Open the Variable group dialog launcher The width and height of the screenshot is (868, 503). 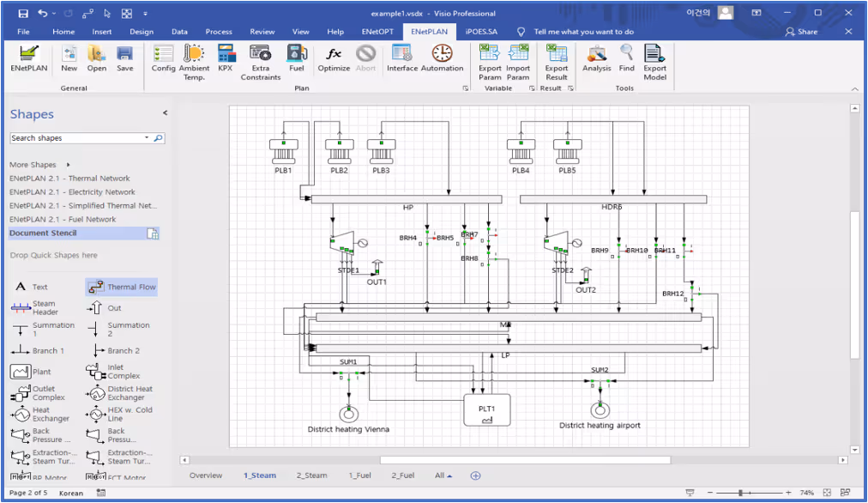[532, 88]
